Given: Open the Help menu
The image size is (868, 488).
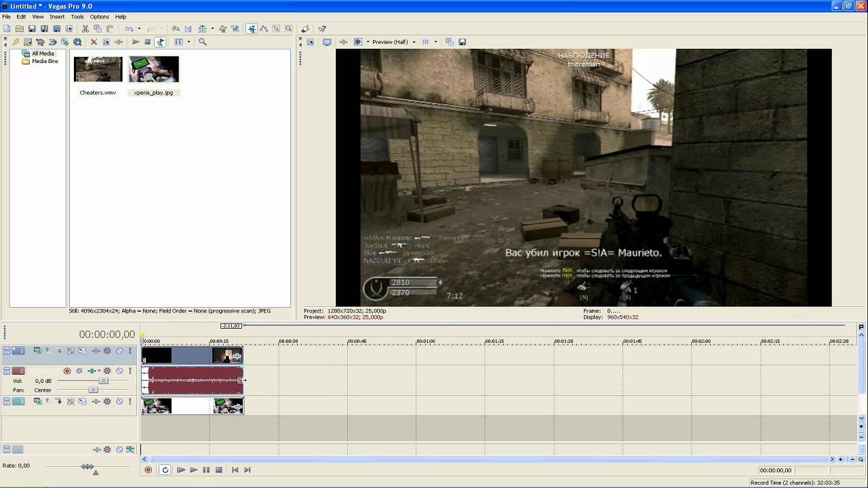Looking at the screenshot, I should (121, 16).
